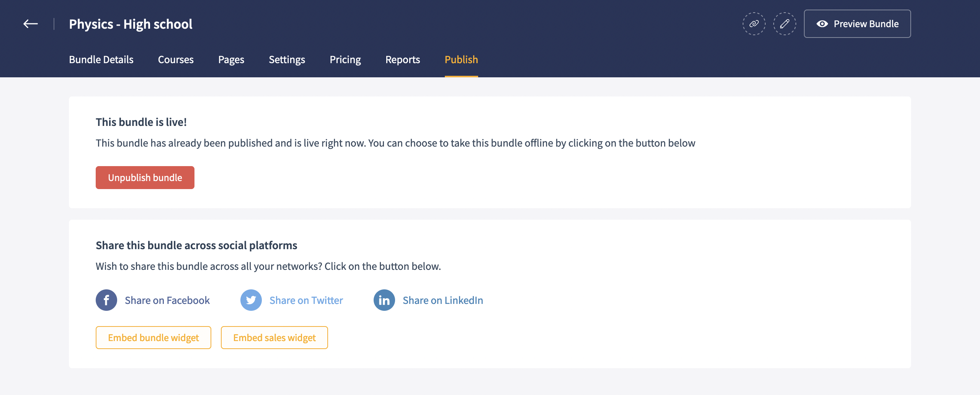Go to the Pages tab
This screenshot has height=395, width=980.
point(231,60)
